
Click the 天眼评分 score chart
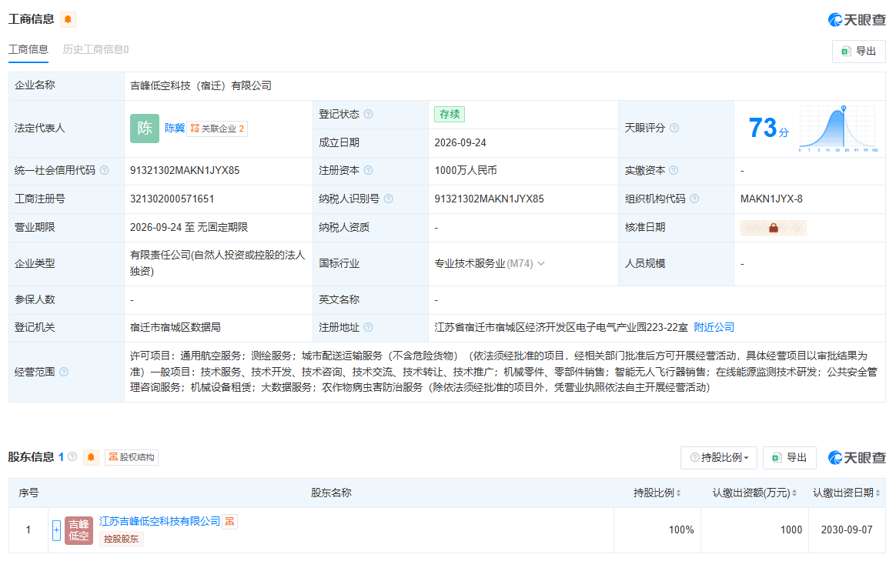coord(838,129)
